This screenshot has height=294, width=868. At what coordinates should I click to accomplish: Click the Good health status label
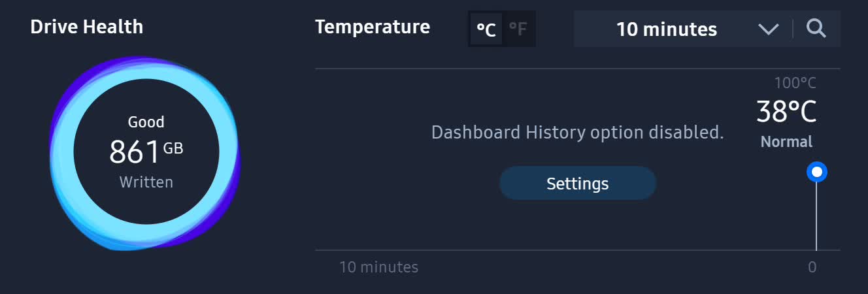pos(146,122)
